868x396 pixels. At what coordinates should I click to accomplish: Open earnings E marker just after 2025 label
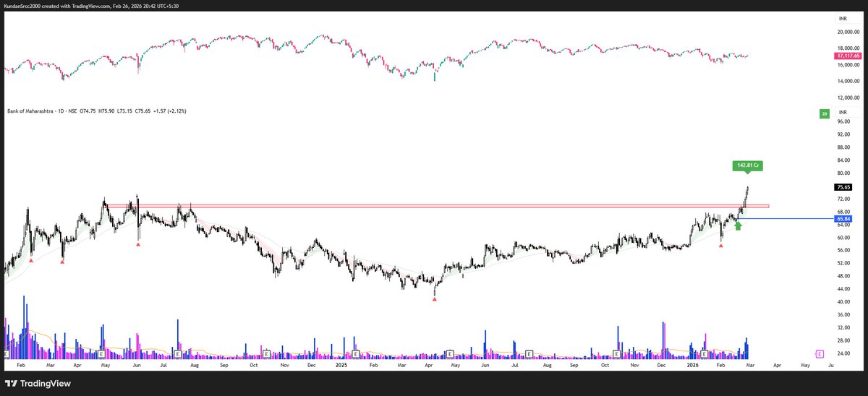356,354
